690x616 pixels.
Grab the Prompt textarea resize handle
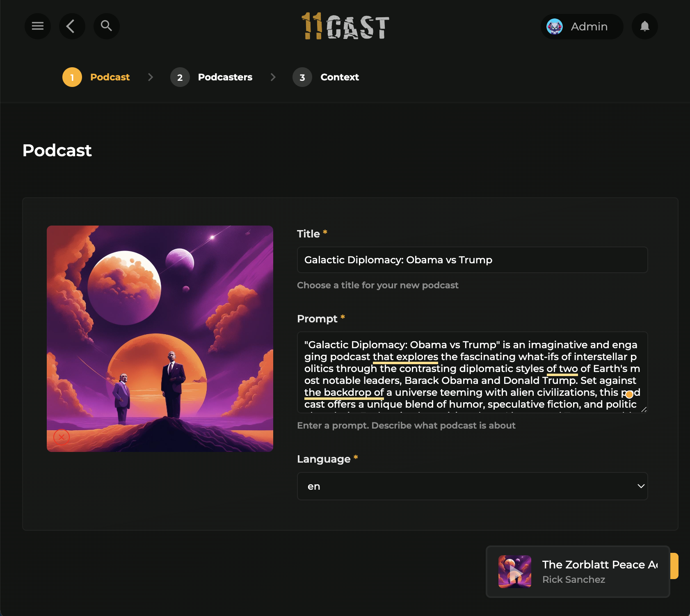644,409
